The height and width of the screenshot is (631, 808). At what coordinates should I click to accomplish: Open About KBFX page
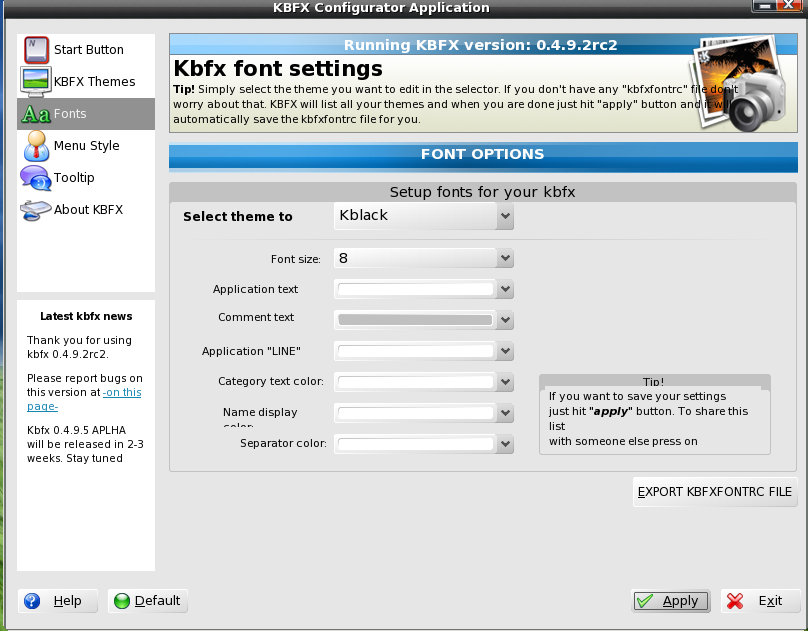click(x=86, y=210)
